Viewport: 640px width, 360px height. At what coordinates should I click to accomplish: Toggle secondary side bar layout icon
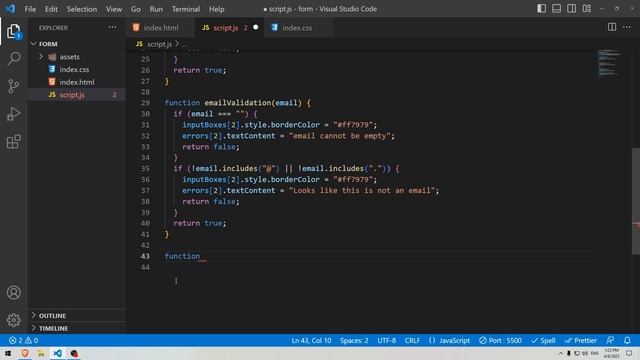coord(571,9)
